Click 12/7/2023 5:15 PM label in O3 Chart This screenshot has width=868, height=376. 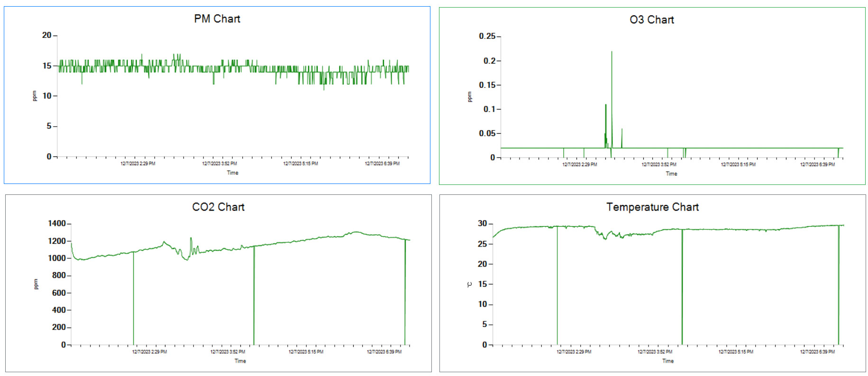(x=739, y=165)
